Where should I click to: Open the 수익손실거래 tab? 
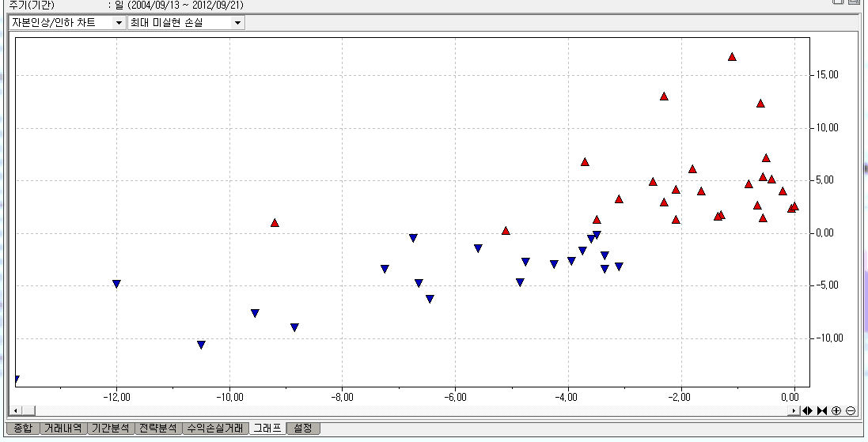pos(214,429)
